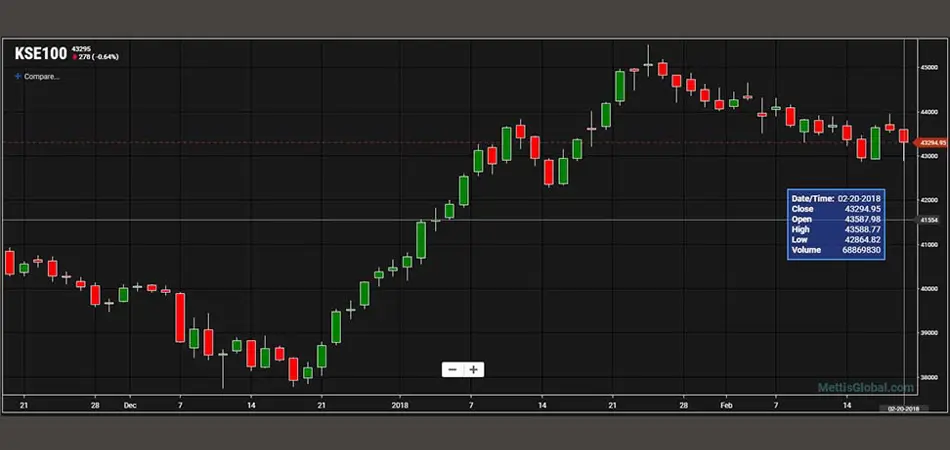Click the 45000 price axis label
950x450 pixels.
[928, 68]
